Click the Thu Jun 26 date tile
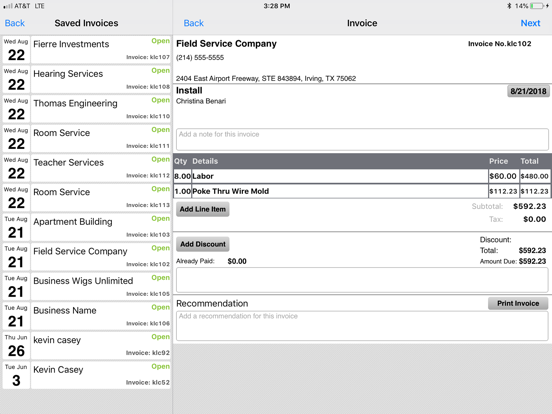 point(16,345)
